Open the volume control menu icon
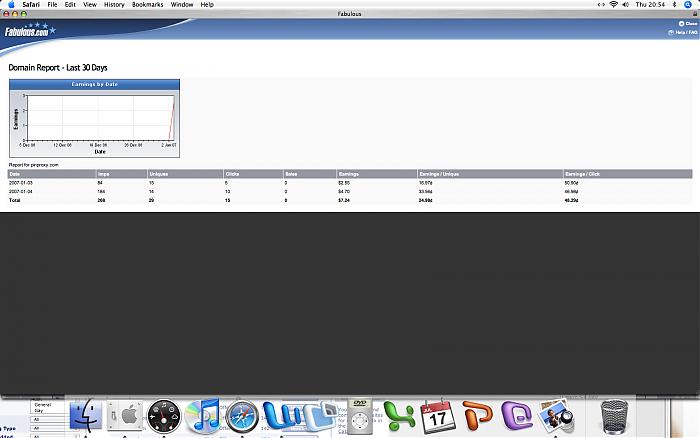The height and width of the screenshot is (438, 700). (x=625, y=4)
